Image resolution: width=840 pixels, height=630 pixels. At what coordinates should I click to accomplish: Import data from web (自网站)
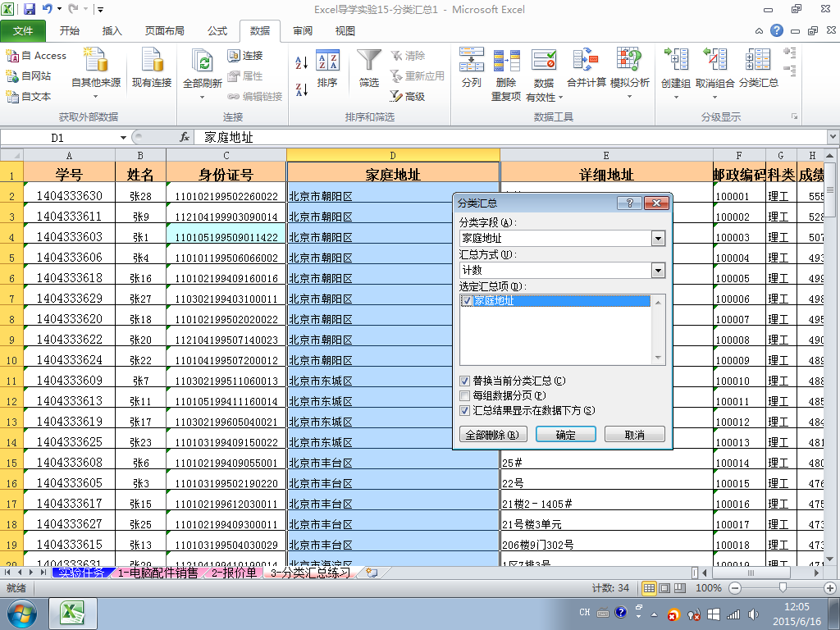pos(29,76)
